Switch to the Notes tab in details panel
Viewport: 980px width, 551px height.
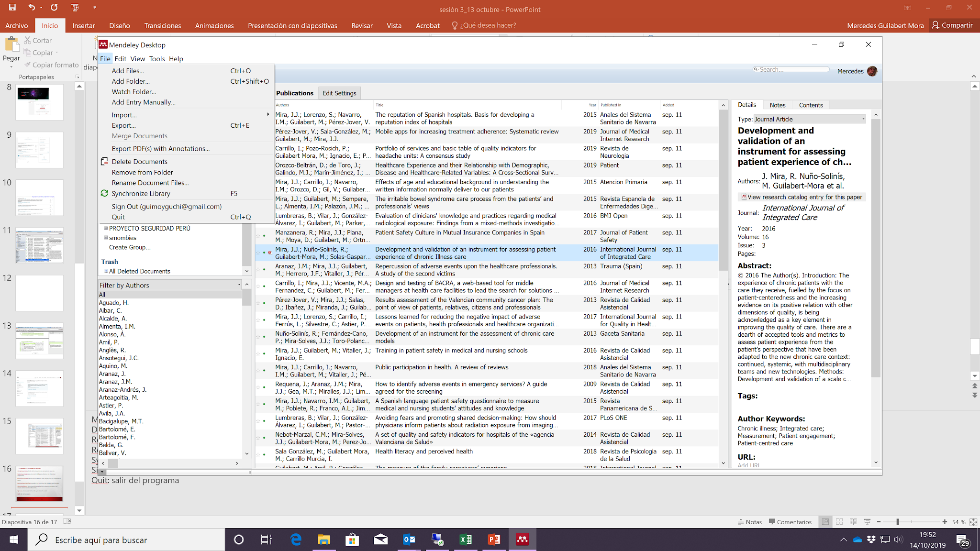[x=777, y=105]
